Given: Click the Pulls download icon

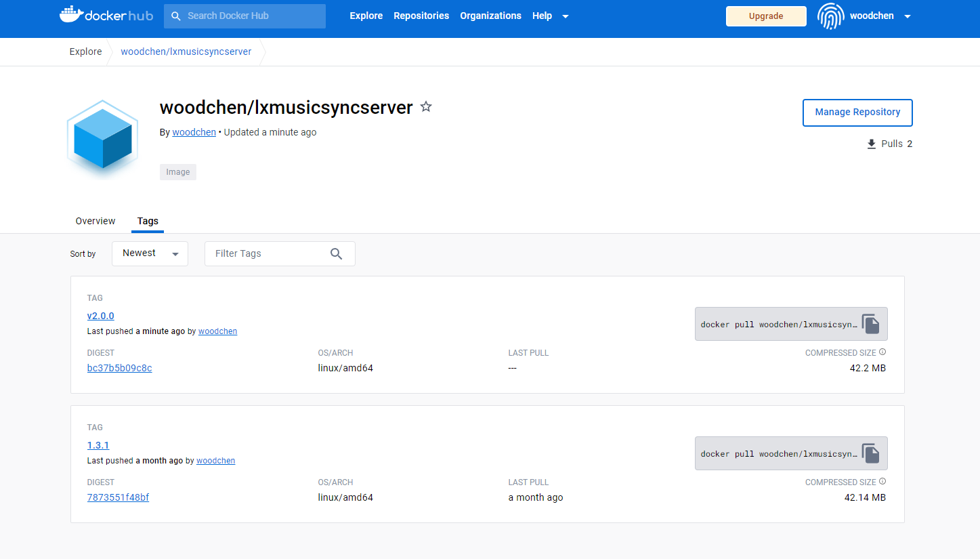Looking at the screenshot, I should point(872,144).
